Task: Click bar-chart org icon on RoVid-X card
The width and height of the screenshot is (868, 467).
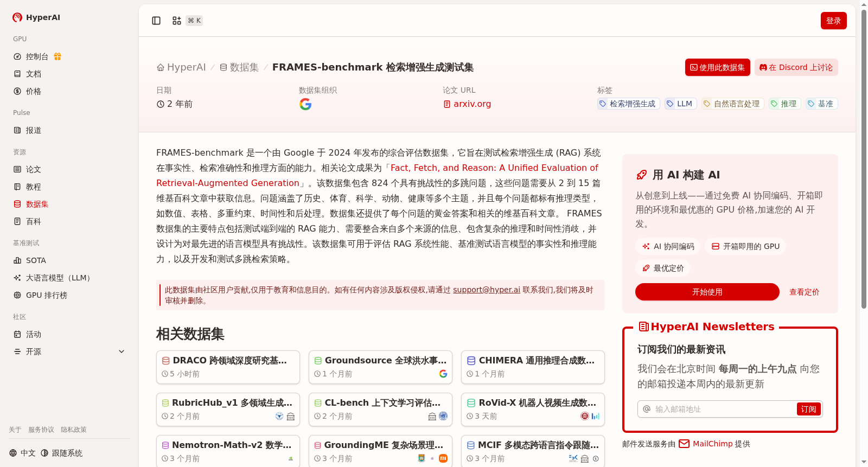Action: (596, 416)
